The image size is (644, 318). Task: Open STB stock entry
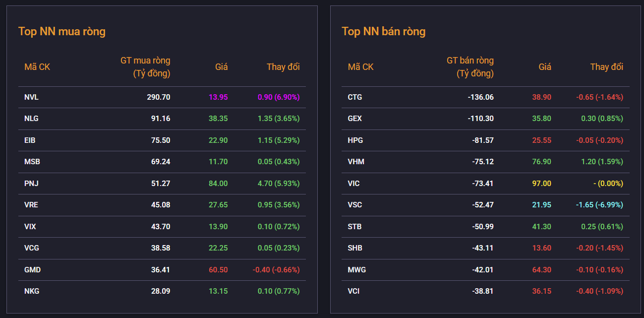coord(354,227)
